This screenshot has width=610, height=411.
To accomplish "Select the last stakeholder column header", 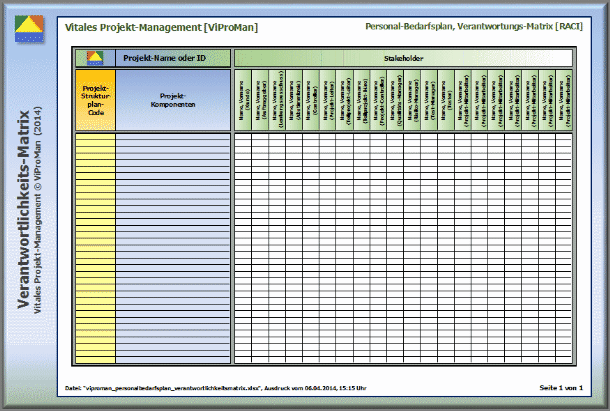I will tap(566, 101).
